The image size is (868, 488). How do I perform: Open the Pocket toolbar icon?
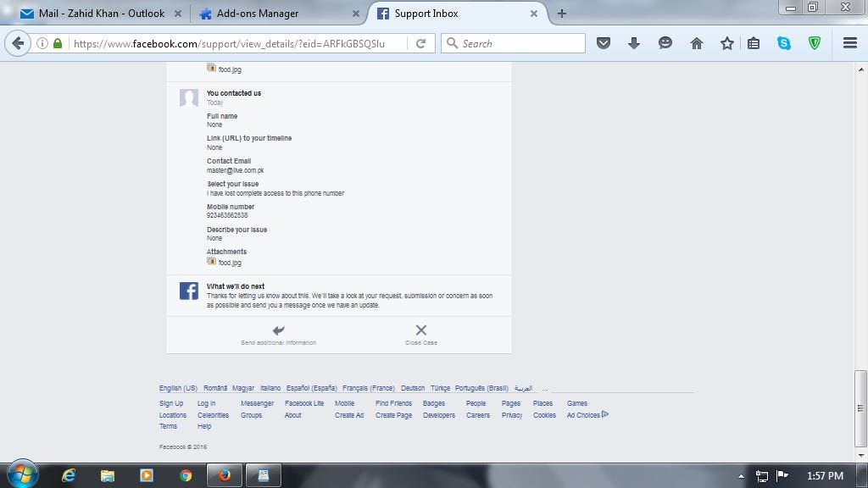[x=604, y=43]
